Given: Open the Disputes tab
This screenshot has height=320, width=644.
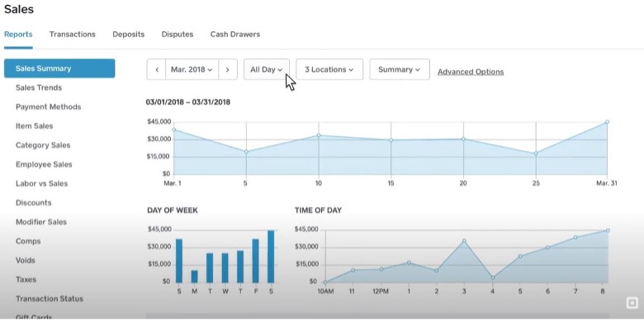Looking at the screenshot, I should 178,35.
